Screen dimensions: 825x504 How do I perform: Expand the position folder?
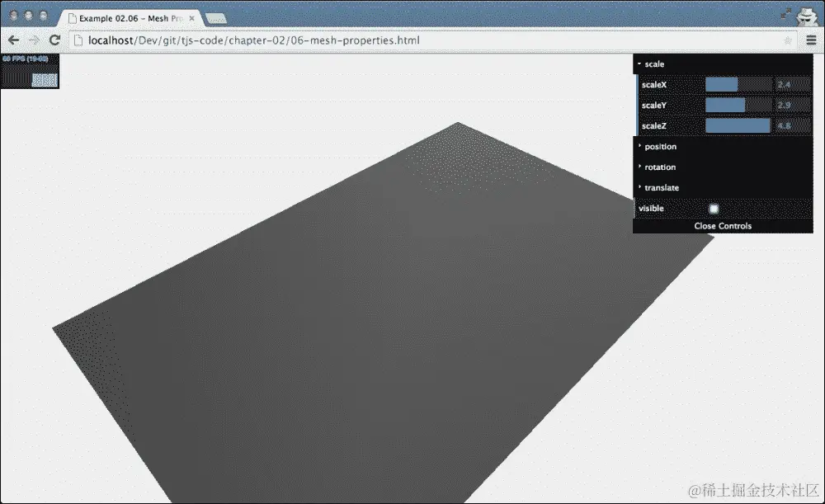click(723, 146)
